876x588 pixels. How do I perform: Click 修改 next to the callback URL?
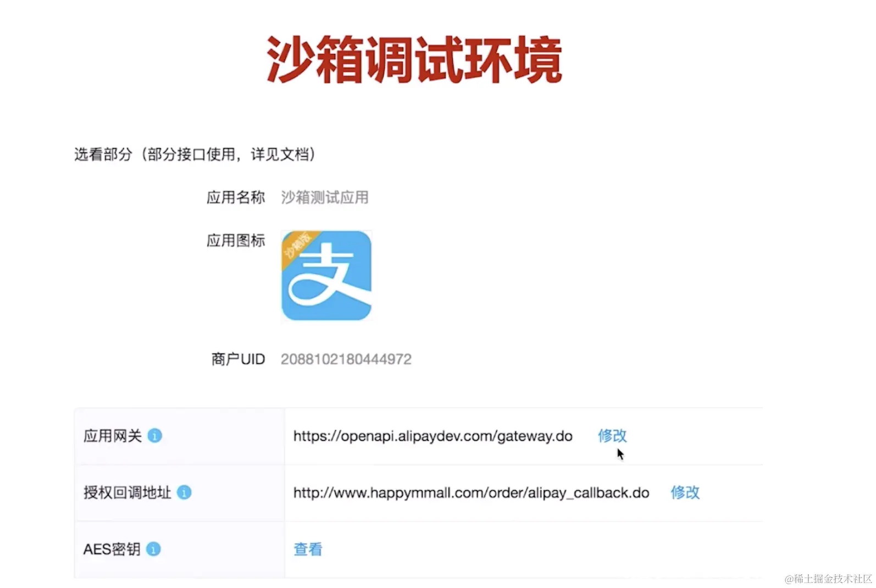coord(685,492)
